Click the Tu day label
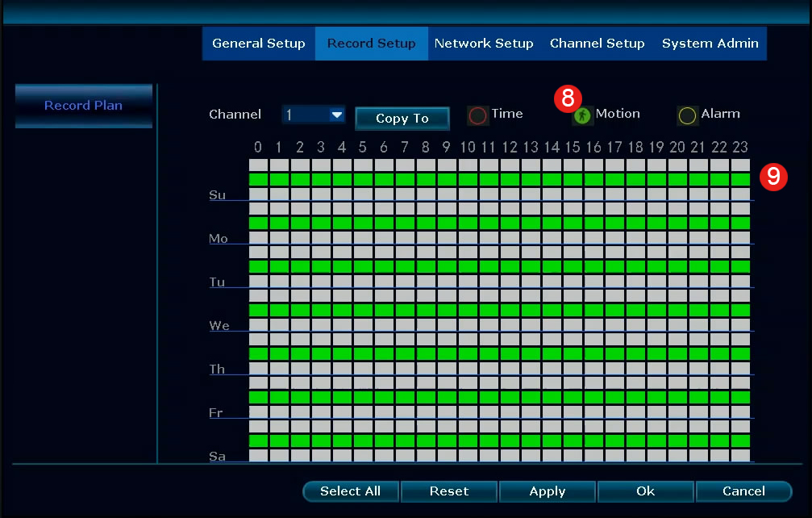The height and width of the screenshot is (518, 812). pos(217,282)
